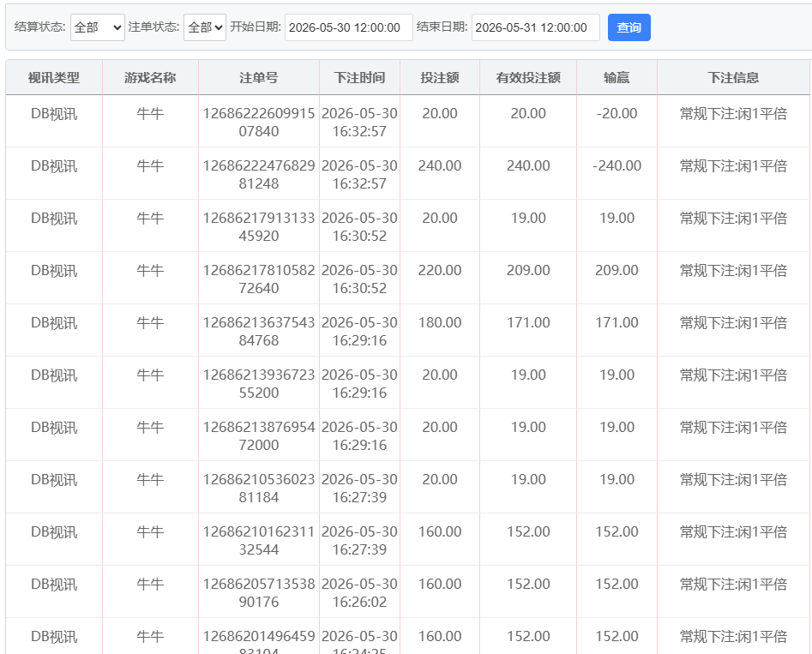Screen dimensions: 812x654
Task: Click the -20.00 win/loss value
Action: (x=617, y=113)
